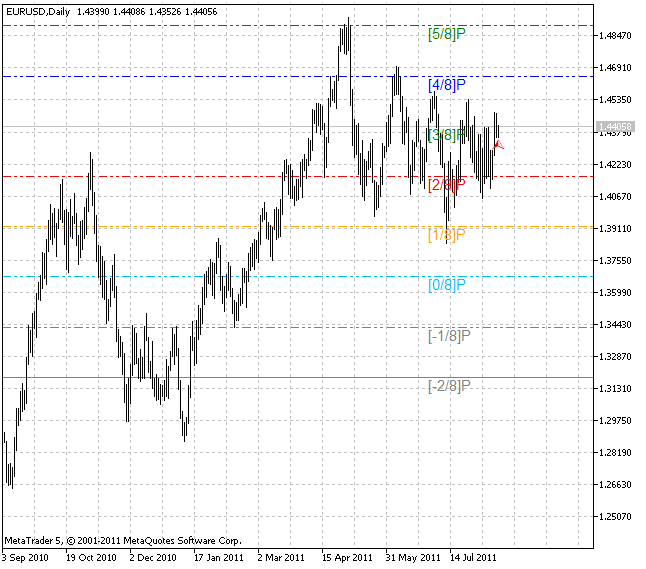This screenshot has width=646, height=569.
Task: Click the gray [-1/8]P level label
Action: click(x=449, y=336)
